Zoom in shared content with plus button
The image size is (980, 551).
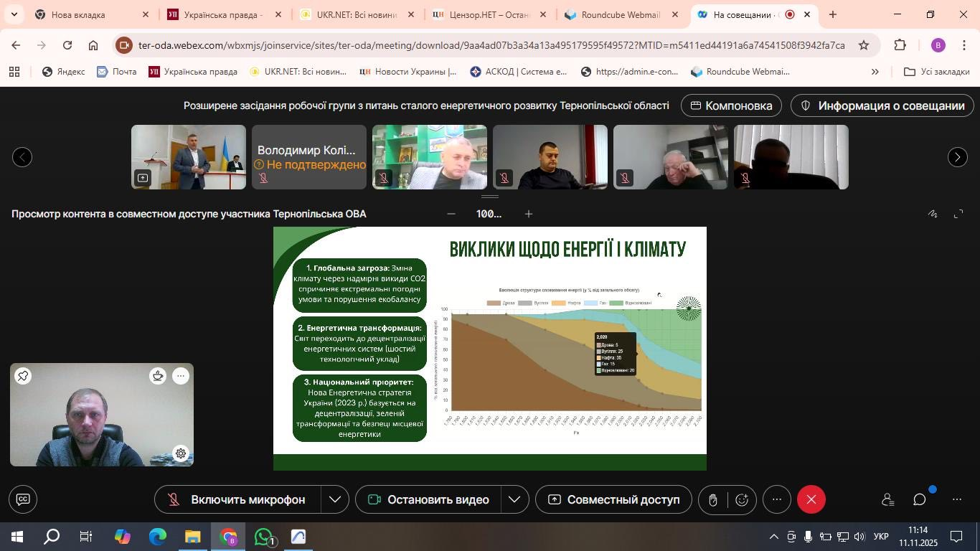click(x=529, y=214)
